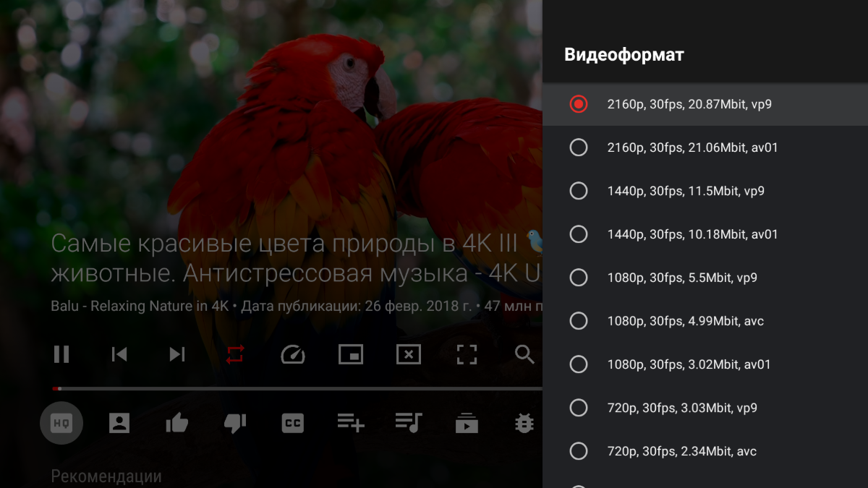The height and width of the screenshot is (488, 868).
Task: Enable picture-in-picture mode icon
Action: coord(351,354)
